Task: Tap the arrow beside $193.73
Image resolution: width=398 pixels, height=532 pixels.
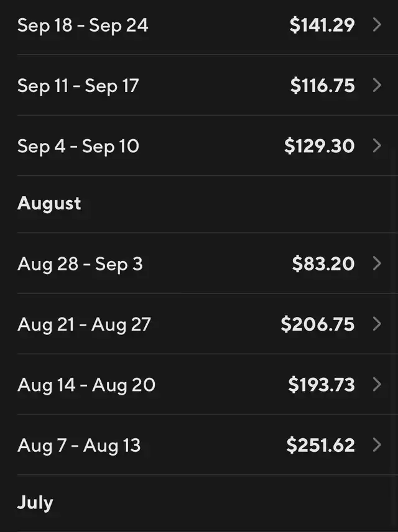Action: [x=377, y=385]
